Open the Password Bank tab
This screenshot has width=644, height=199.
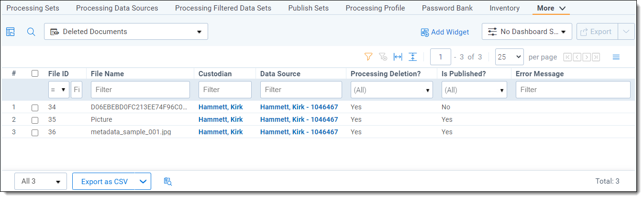pos(447,8)
